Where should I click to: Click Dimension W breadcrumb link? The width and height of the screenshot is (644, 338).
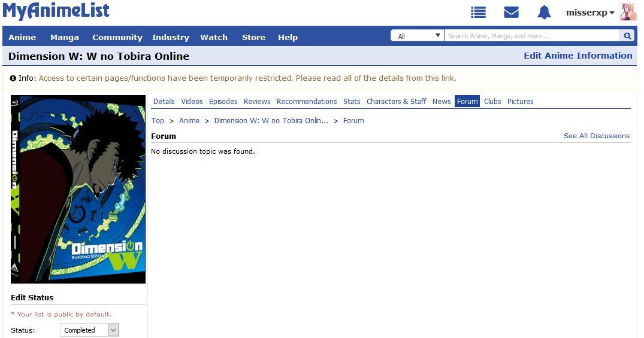[x=271, y=121]
